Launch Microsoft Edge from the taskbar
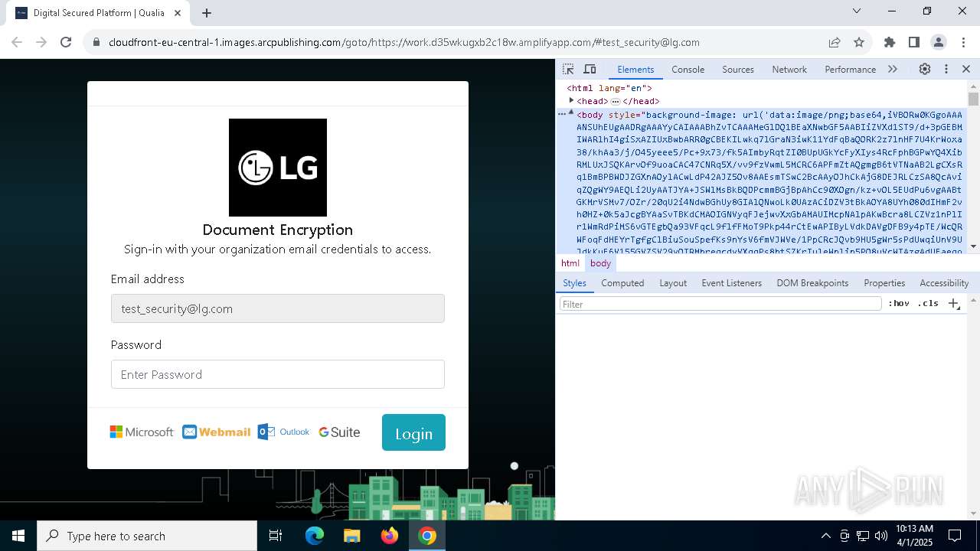The height and width of the screenshot is (551, 980). (x=315, y=536)
